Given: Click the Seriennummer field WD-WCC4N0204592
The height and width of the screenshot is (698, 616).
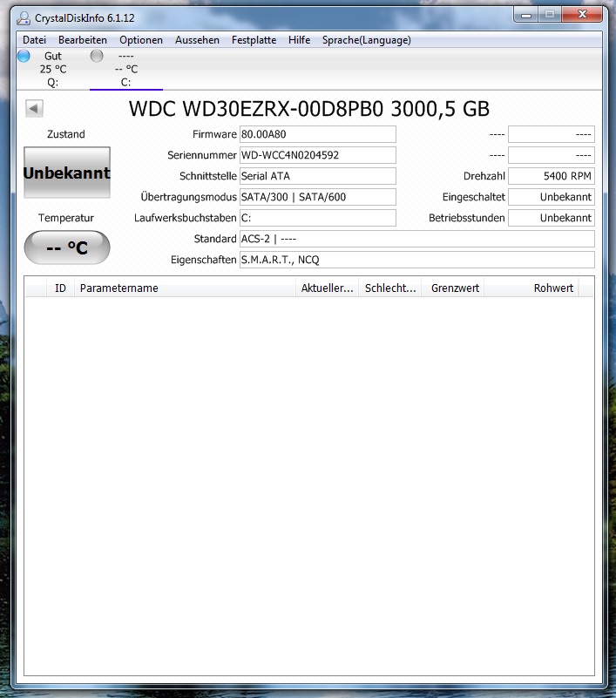Looking at the screenshot, I should 318,155.
